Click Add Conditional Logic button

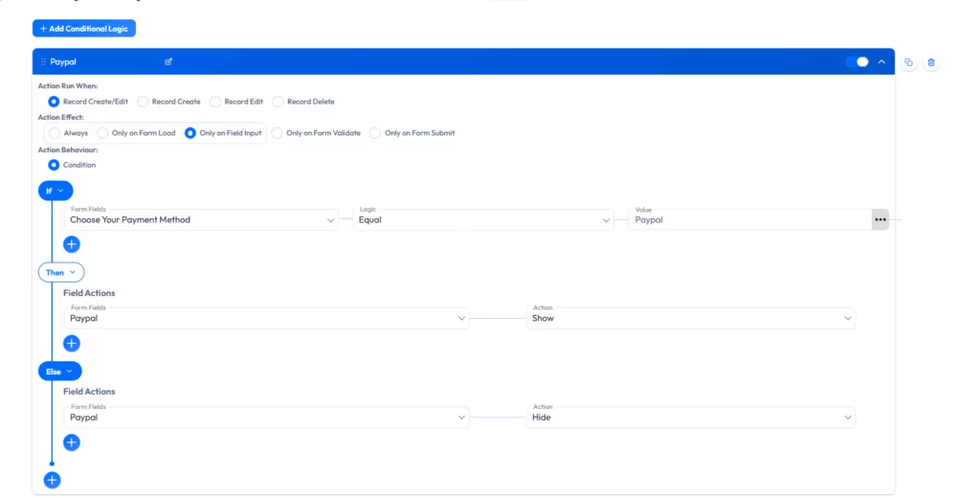pyautogui.click(x=84, y=29)
